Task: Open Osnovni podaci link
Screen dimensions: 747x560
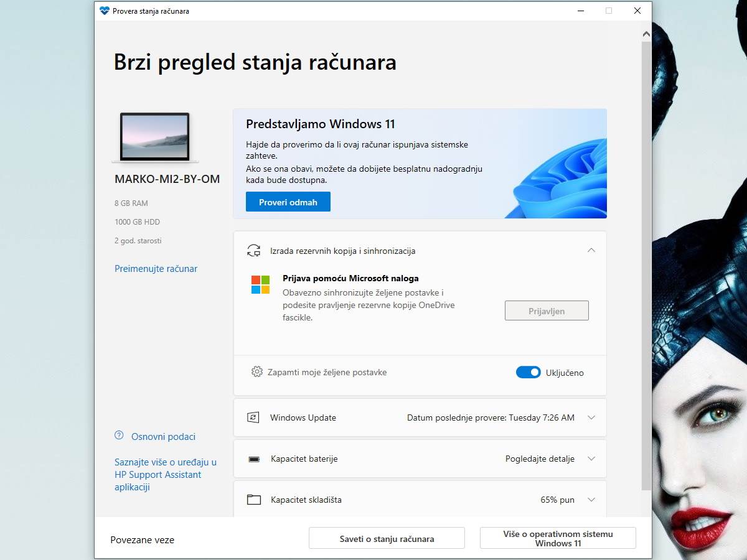Action: coord(163,437)
